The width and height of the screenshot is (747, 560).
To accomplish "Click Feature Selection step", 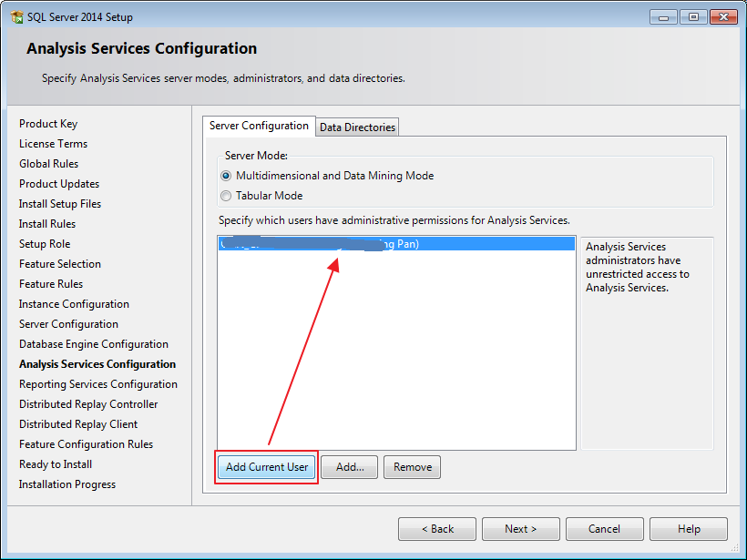I will 60,264.
